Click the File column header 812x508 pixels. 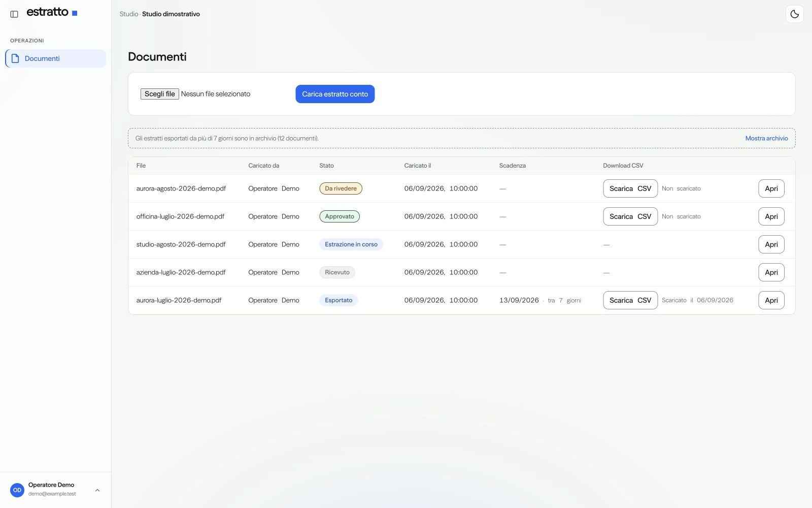[141, 166]
